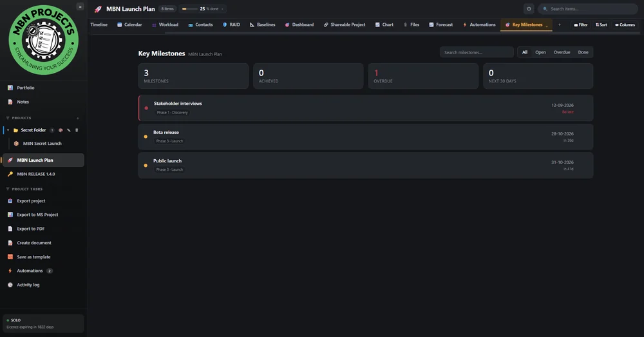Screen dimensions: 644x337
Task: Select MBN Launch Plan in the sidebar
Action: (43, 160)
